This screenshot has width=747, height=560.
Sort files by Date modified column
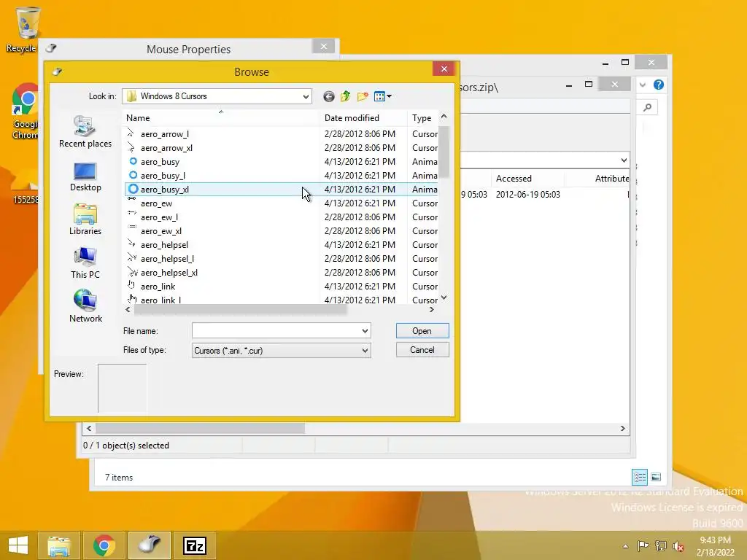[x=363, y=118]
